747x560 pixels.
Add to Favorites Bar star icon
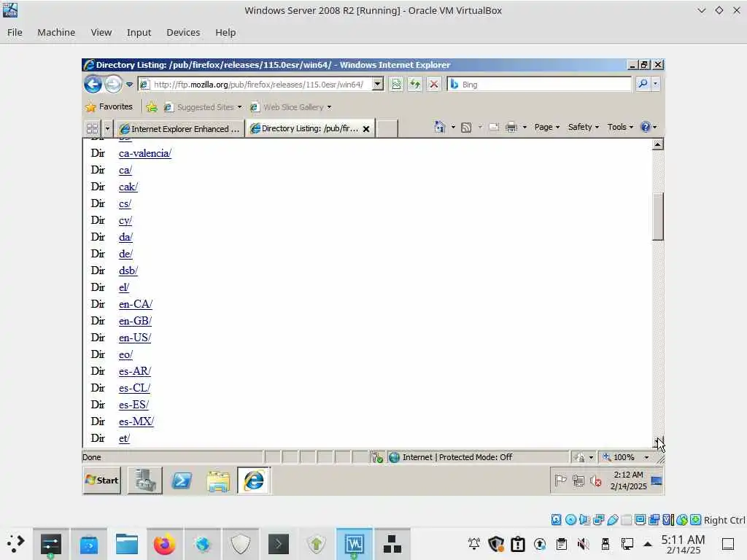(x=152, y=107)
